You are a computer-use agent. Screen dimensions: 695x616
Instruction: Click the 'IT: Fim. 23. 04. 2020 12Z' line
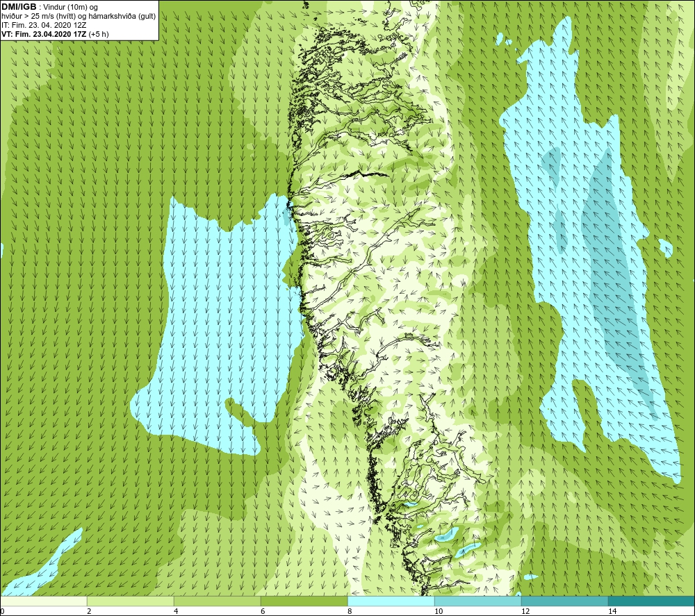tap(43, 25)
